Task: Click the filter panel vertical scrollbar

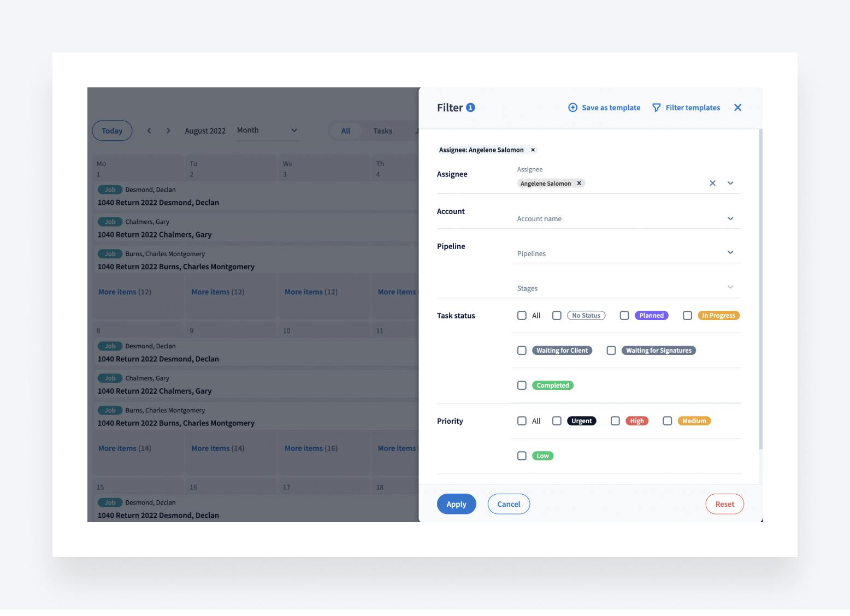Action: pyautogui.click(x=760, y=289)
